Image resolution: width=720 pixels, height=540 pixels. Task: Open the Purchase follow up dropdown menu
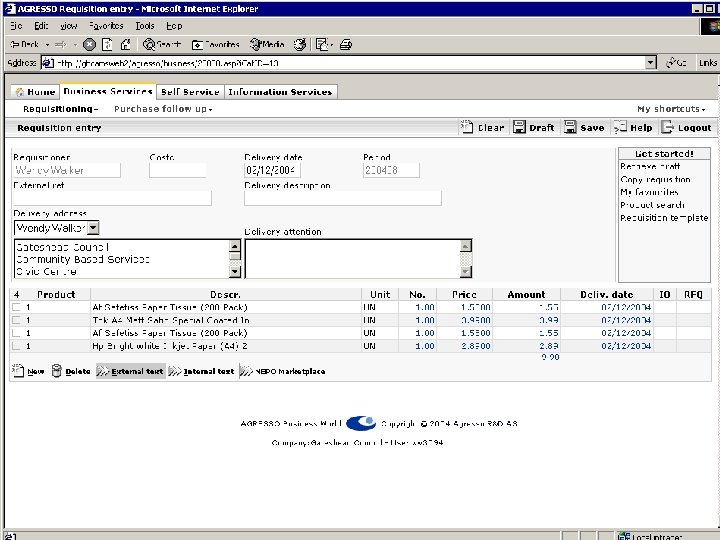coord(163,109)
